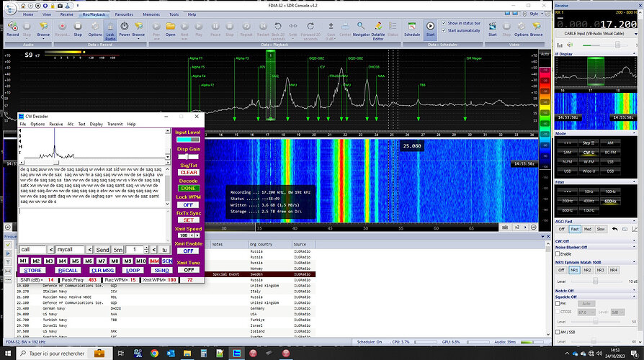Open a playback file with Open folder icon
Screen dimensions: 644x360
tap(171, 27)
